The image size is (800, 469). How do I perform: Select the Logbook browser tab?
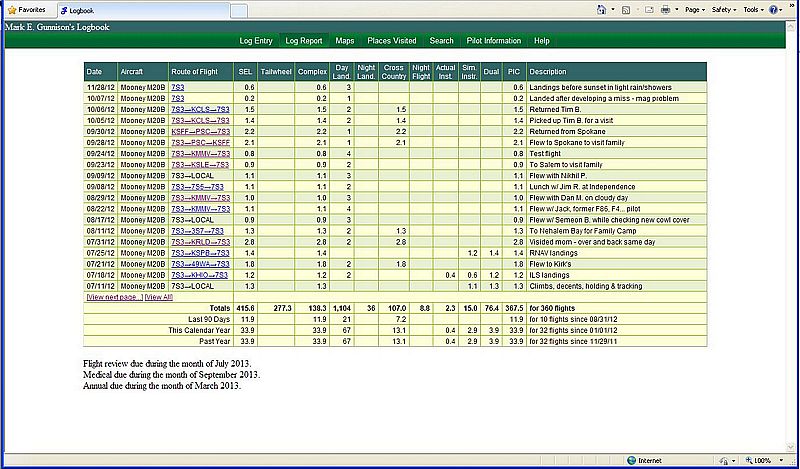pyautogui.click(x=143, y=10)
